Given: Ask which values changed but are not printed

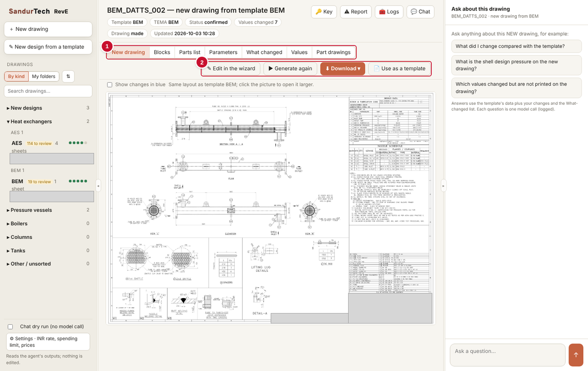Looking at the screenshot, I should [x=516, y=88].
